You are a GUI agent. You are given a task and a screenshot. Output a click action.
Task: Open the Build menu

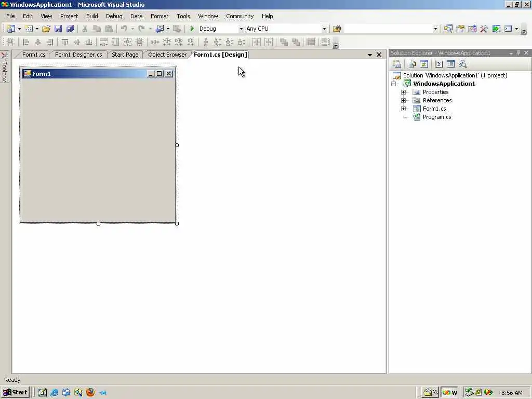92,16
